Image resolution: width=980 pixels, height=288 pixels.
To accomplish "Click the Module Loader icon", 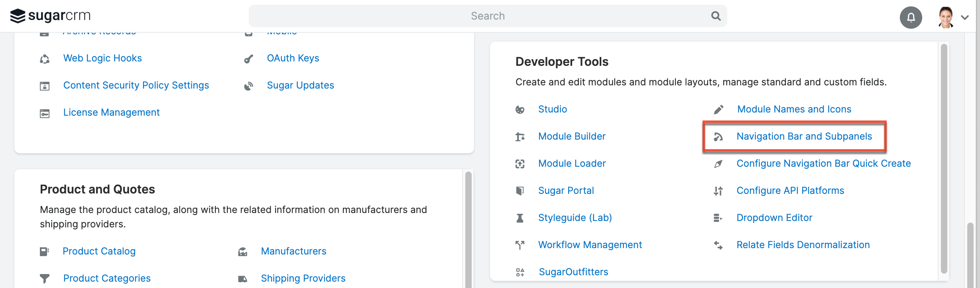I will tap(520, 164).
